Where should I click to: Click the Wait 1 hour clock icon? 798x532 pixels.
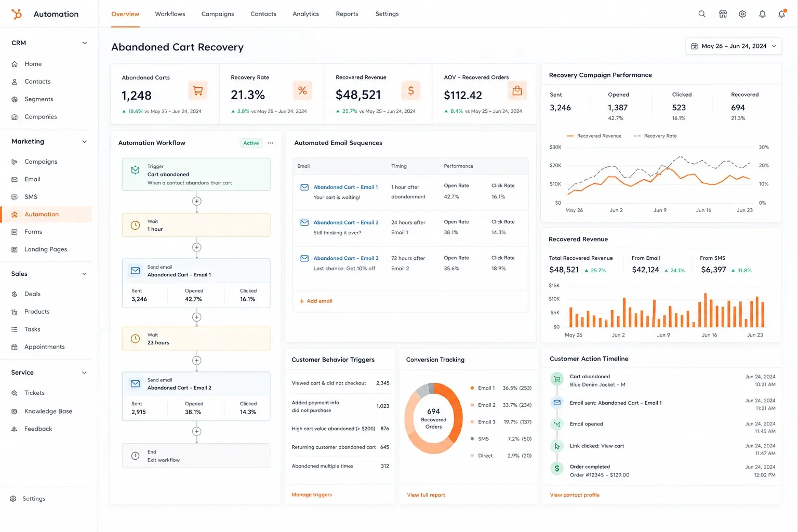point(135,225)
